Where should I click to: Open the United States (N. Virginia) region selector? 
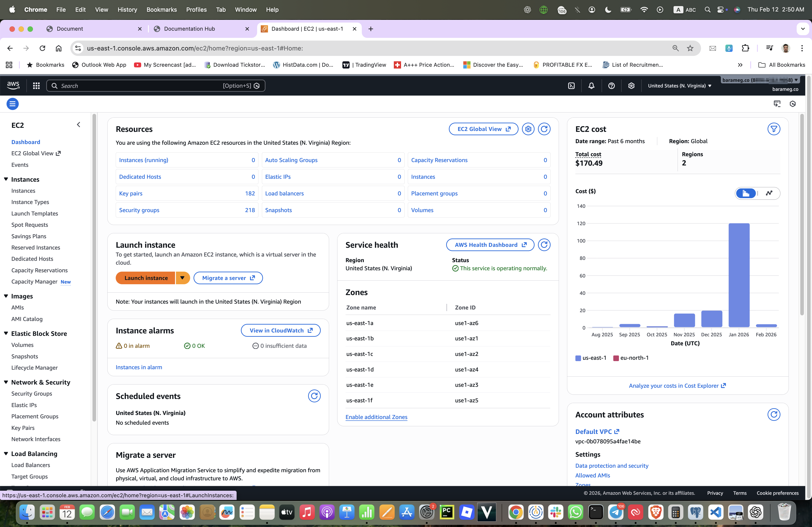[x=679, y=86]
